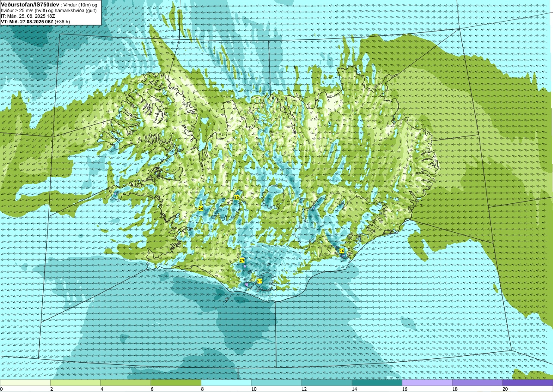Click the 0–2 m/s pale yellow legend swatch
This screenshot has width=553, height=392.
(25, 383)
